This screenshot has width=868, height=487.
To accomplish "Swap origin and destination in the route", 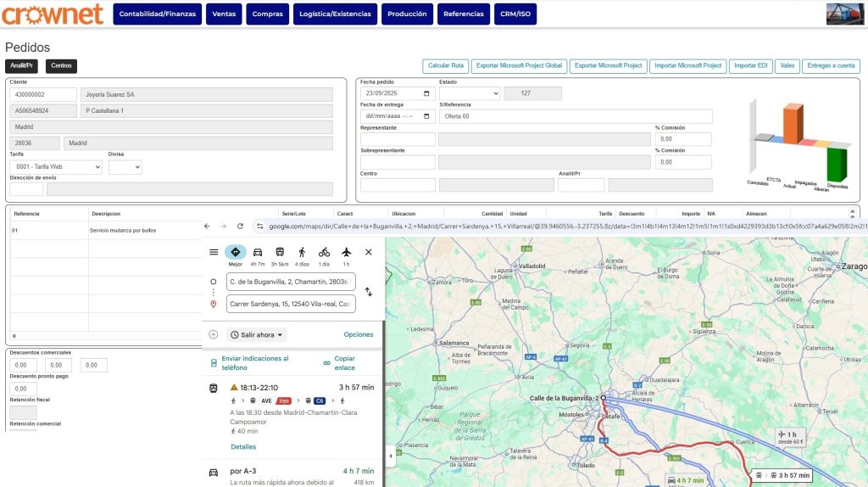I will pyautogui.click(x=369, y=292).
